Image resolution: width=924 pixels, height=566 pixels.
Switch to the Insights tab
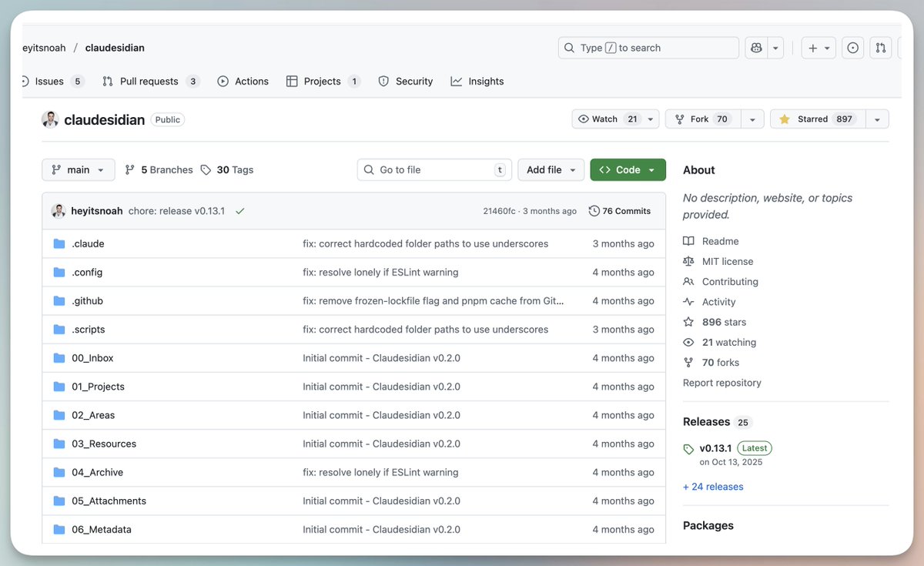coord(477,81)
